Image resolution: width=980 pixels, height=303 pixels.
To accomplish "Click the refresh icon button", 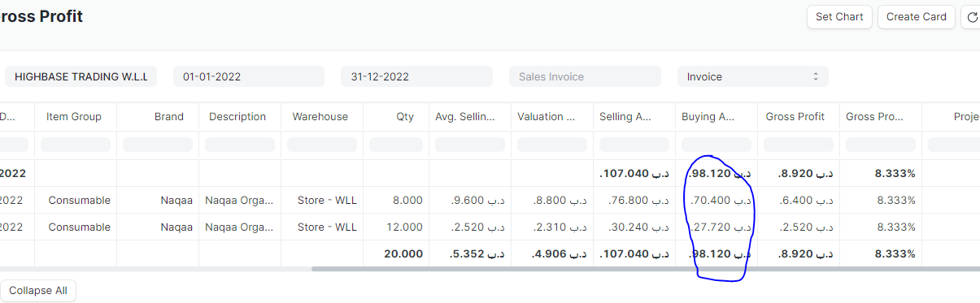I will tap(971, 17).
